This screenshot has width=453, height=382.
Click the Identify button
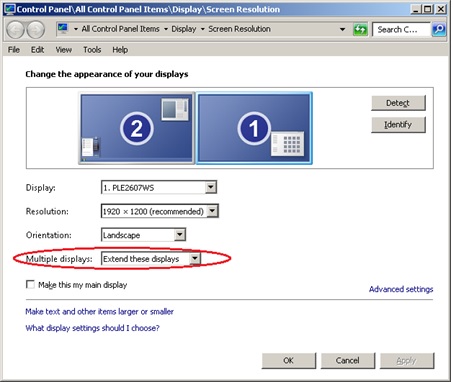pyautogui.click(x=398, y=125)
